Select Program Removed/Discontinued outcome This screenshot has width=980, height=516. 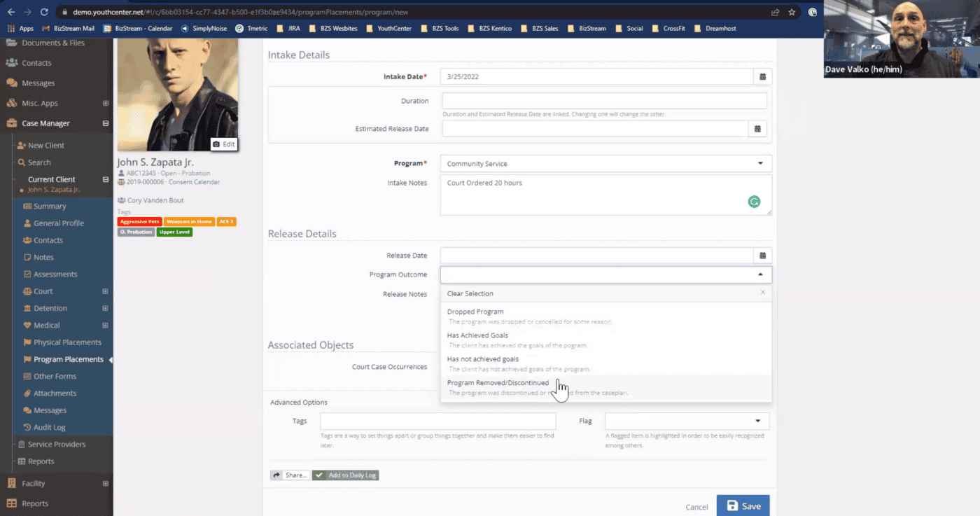click(x=606, y=387)
